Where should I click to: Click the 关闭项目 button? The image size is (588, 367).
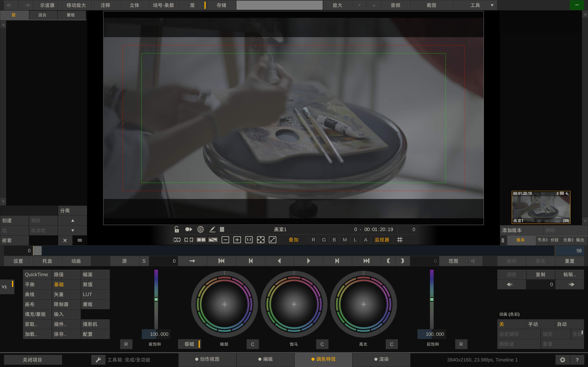(x=33, y=360)
